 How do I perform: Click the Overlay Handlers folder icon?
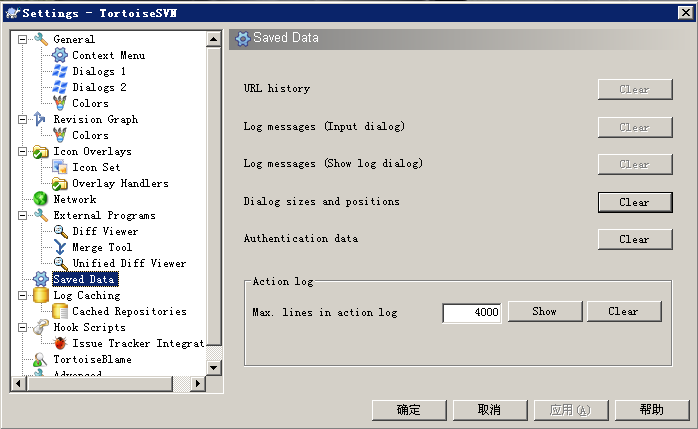pyautogui.click(x=60, y=183)
